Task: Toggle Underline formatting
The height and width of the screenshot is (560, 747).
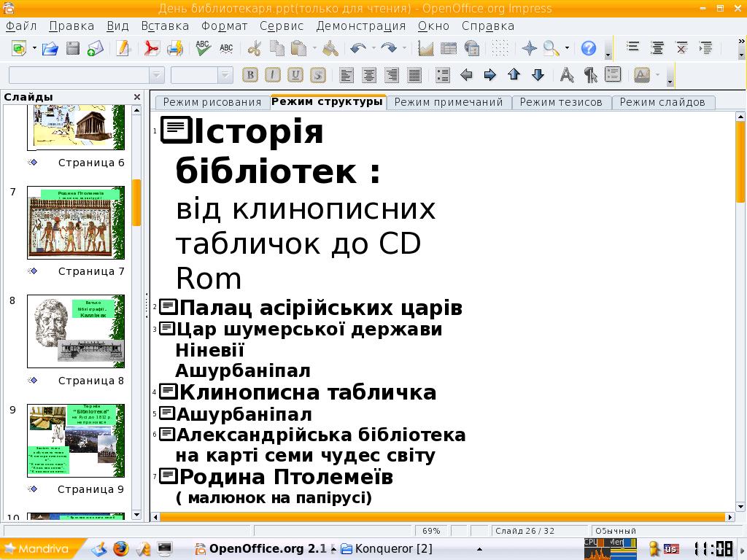Action: (295, 75)
